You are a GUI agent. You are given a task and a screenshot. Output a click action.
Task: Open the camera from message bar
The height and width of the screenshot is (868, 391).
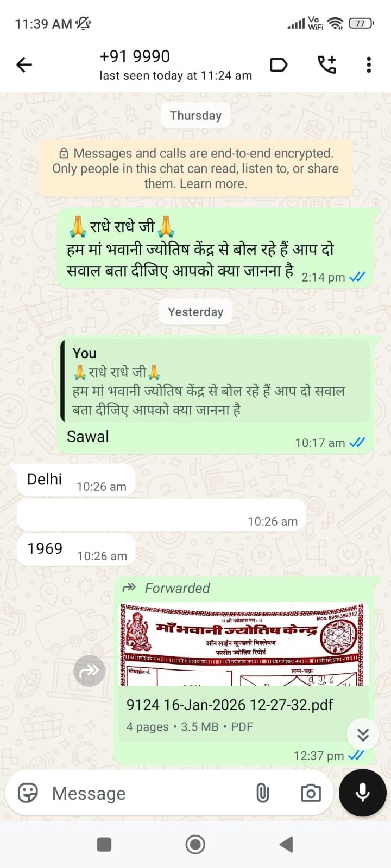(x=311, y=793)
